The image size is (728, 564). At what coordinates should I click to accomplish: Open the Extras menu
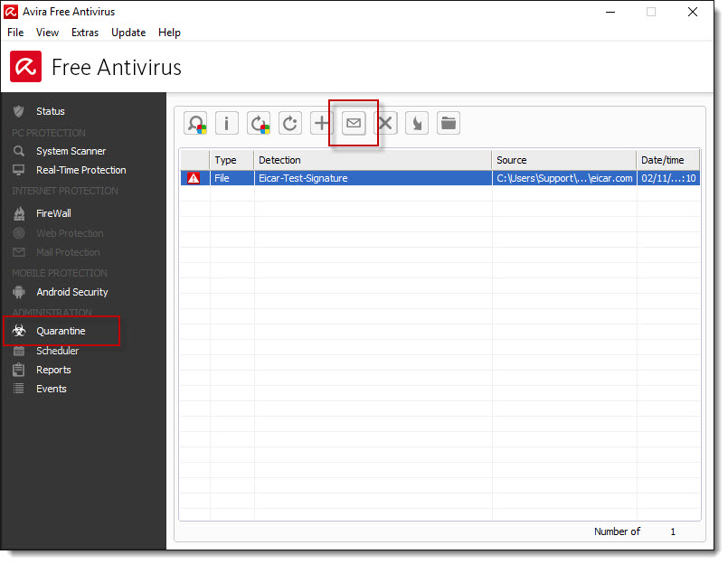[85, 33]
